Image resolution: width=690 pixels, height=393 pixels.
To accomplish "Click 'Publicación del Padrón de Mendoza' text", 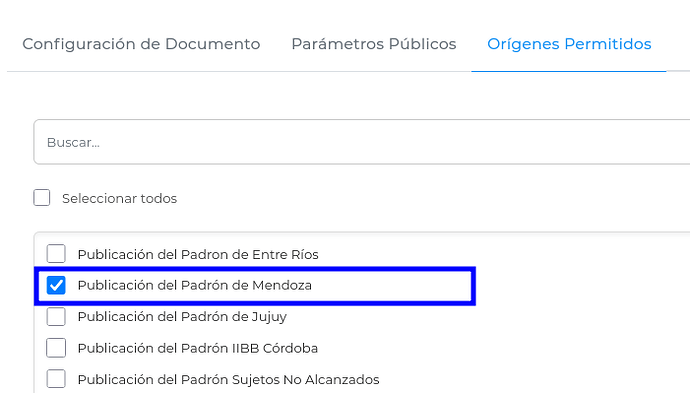I will (195, 285).
